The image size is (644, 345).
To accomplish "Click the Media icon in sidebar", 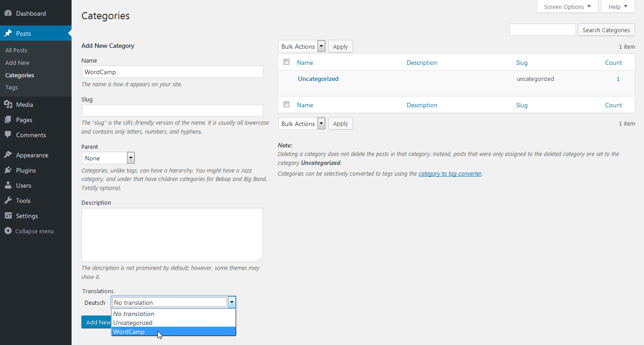I will (x=8, y=105).
